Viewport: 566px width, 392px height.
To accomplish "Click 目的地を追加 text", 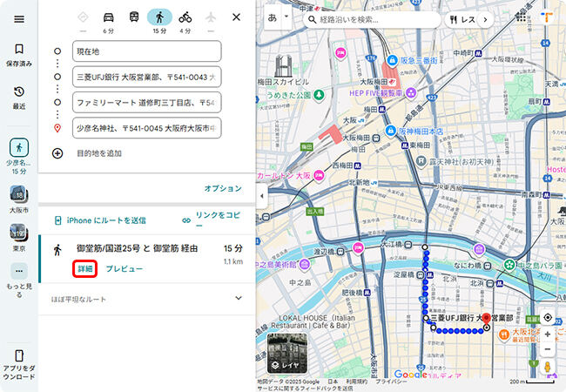I will pos(99,153).
